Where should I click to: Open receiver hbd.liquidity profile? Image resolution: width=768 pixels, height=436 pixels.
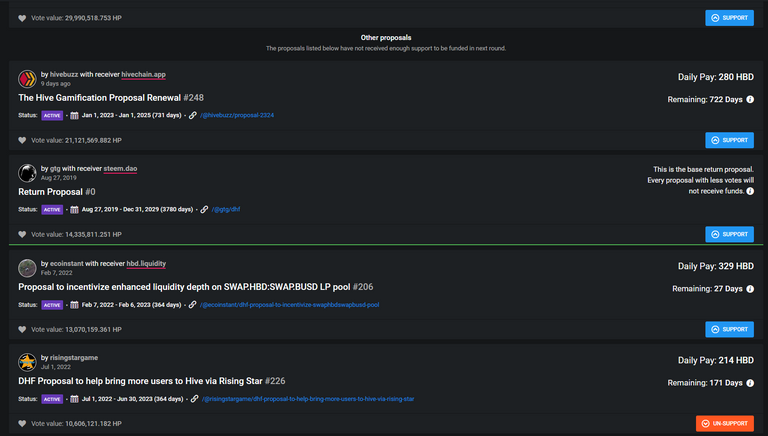pyautogui.click(x=146, y=264)
